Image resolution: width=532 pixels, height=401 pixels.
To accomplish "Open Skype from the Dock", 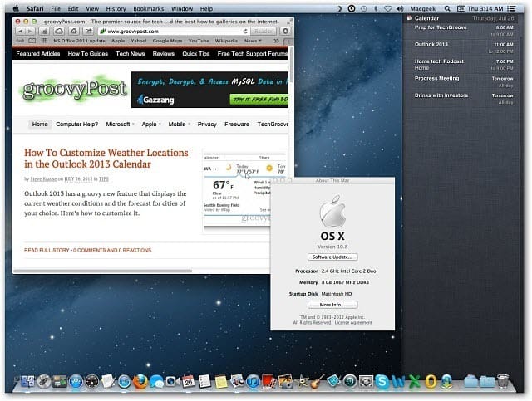I will tap(382, 382).
